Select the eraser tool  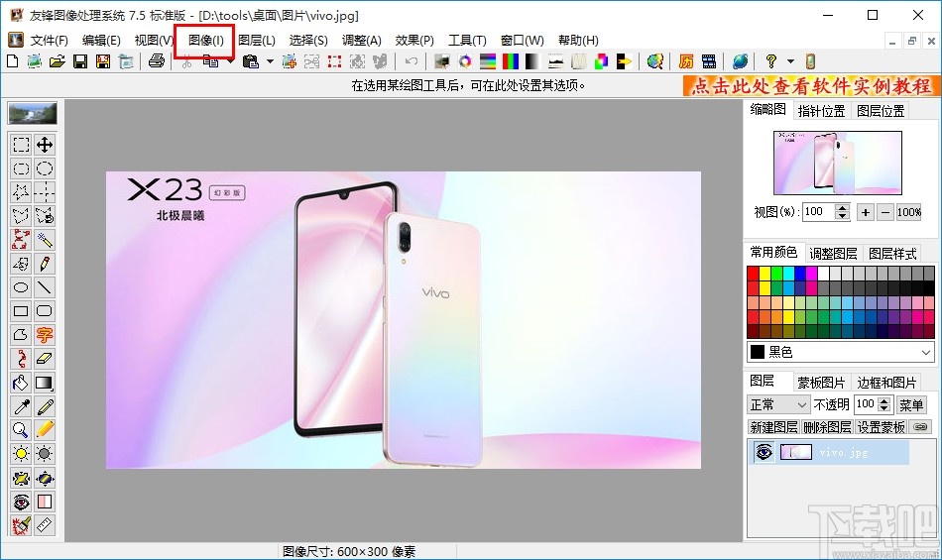pos(45,359)
